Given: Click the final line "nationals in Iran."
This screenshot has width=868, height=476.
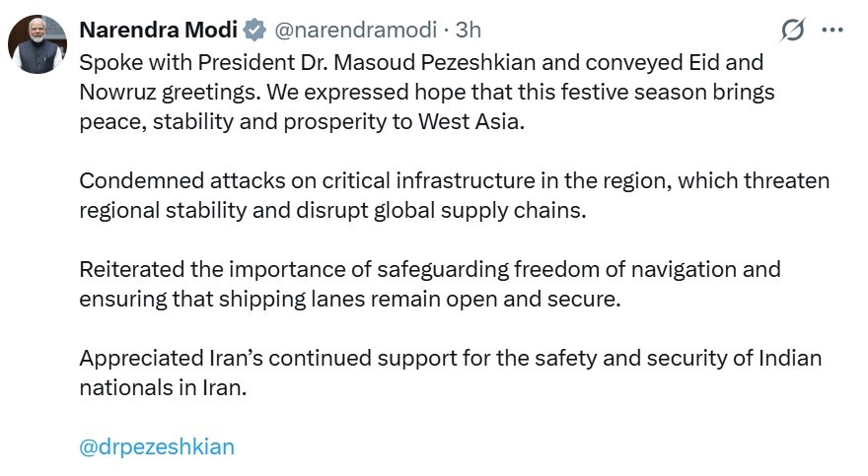Looking at the screenshot, I should click(162, 387).
